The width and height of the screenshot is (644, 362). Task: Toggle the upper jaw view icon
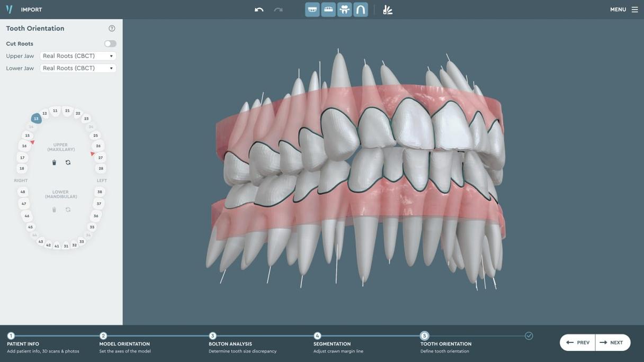tap(312, 10)
